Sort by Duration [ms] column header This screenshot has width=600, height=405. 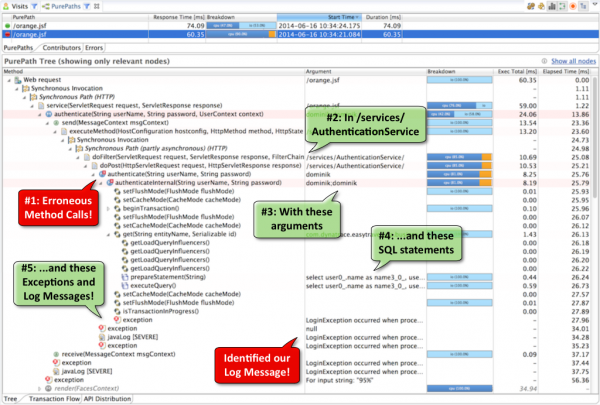point(382,17)
